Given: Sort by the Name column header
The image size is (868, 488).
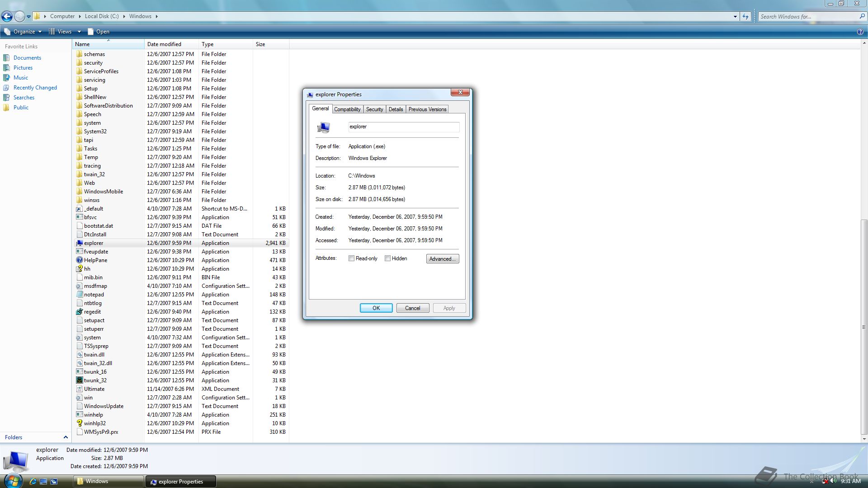Looking at the screenshot, I should (x=108, y=44).
